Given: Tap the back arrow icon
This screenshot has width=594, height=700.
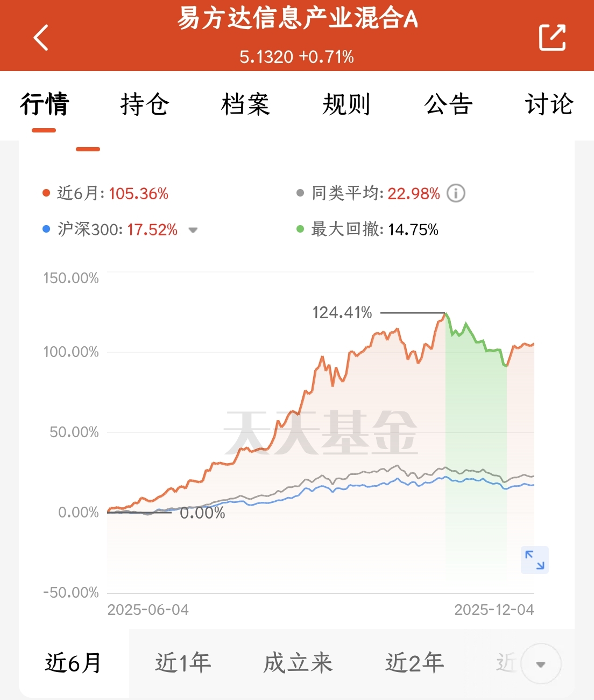Looking at the screenshot, I should click(x=41, y=38).
